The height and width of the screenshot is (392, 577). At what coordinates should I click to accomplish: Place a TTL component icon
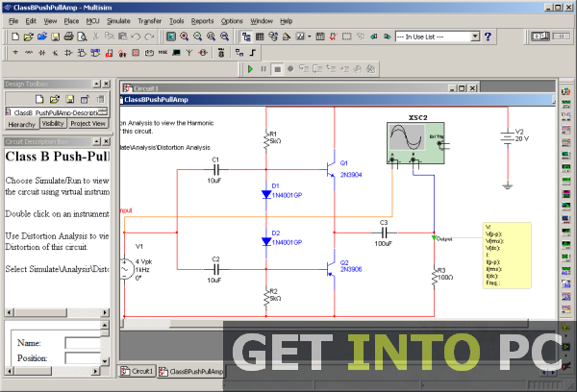[x=82, y=53]
